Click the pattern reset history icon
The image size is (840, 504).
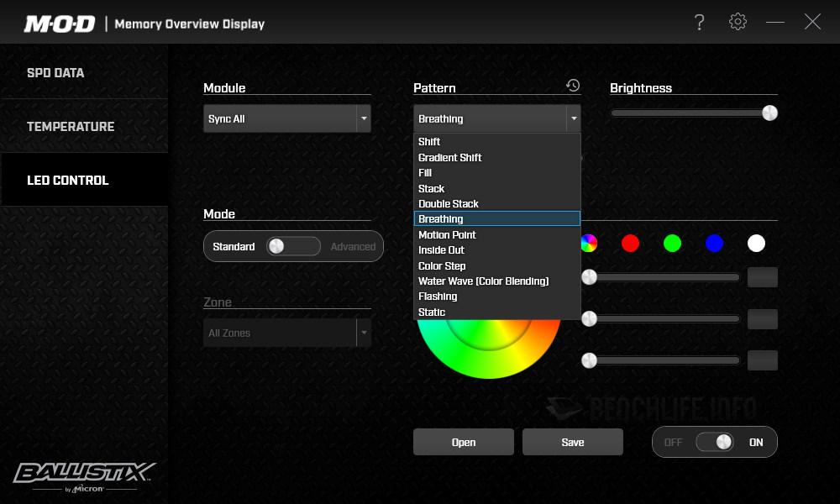(573, 86)
